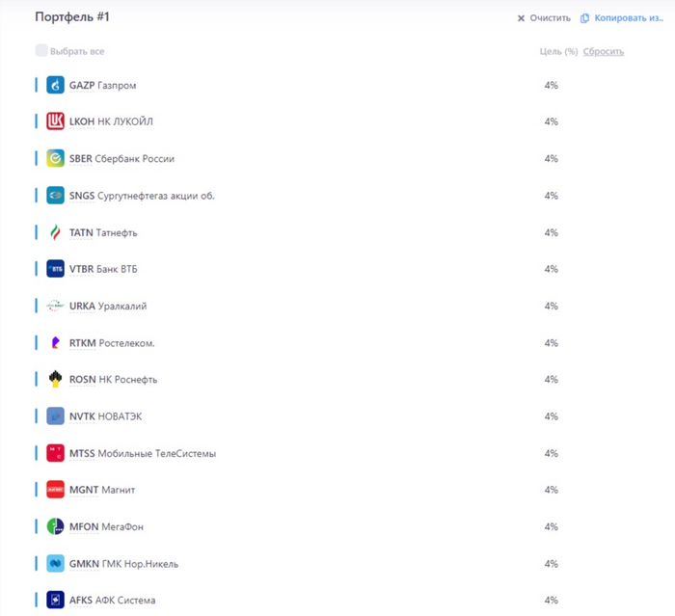This screenshot has width=675, height=616.
Task: Click the Nornickel logo icon
Action: pyautogui.click(x=55, y=564)
